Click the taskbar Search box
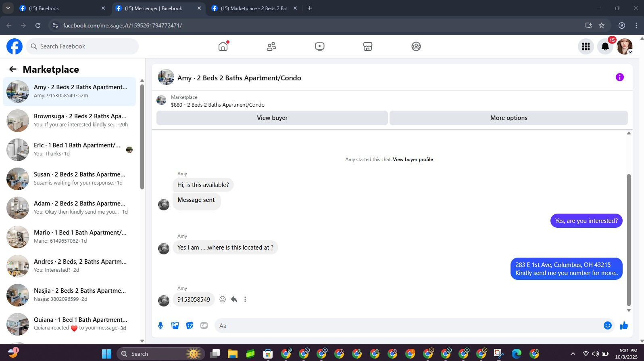This screenshot has width=644, height=361. tap(161, 354)
